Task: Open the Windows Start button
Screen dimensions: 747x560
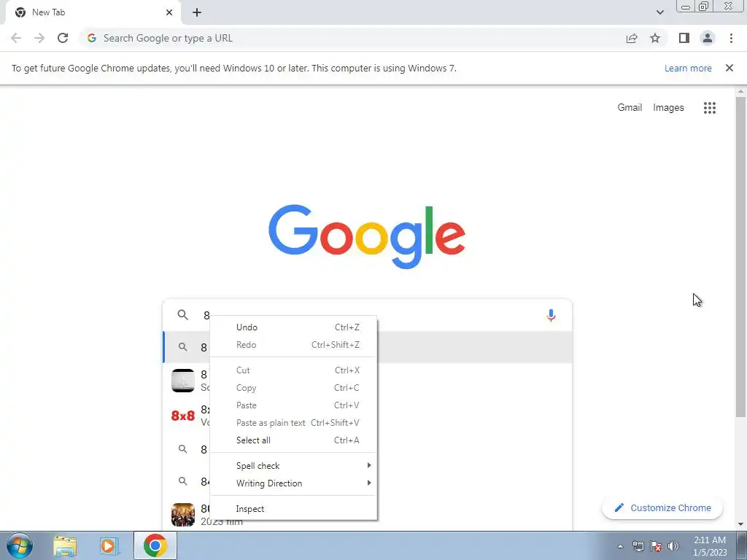Action: click(x=20, y=545)
